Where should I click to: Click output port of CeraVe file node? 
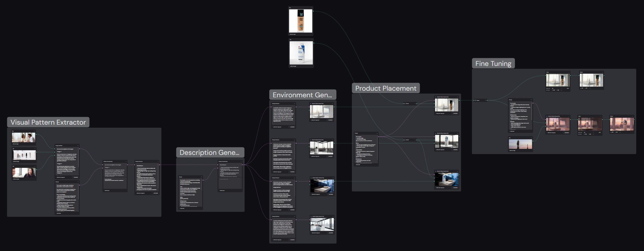coord(314,43)
